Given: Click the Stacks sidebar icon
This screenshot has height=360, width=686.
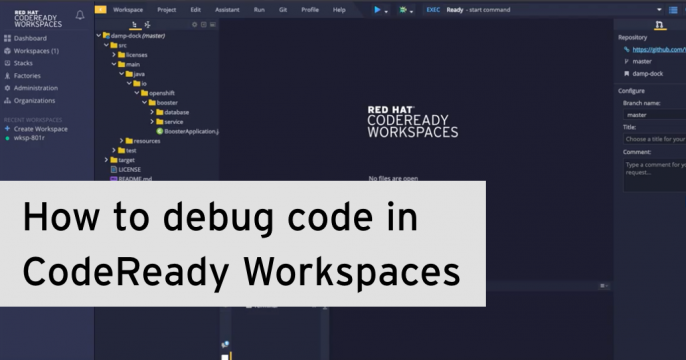Looking at the screenshot, I should coord(7,63).
